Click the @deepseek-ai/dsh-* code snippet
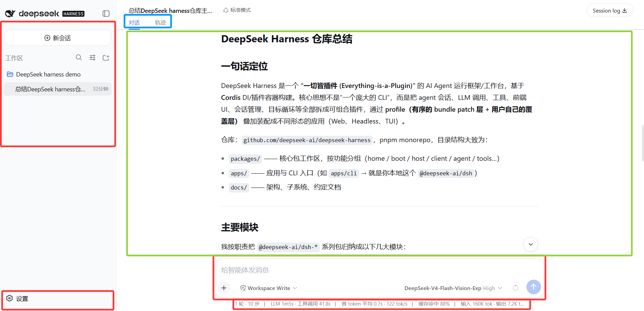644x311 pixels. (288, 247)
